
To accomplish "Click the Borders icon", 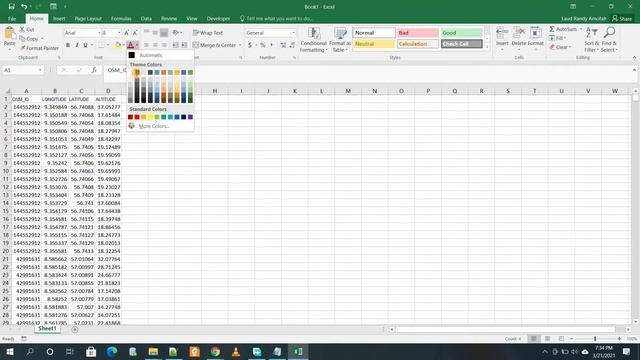I will [102, 45].
